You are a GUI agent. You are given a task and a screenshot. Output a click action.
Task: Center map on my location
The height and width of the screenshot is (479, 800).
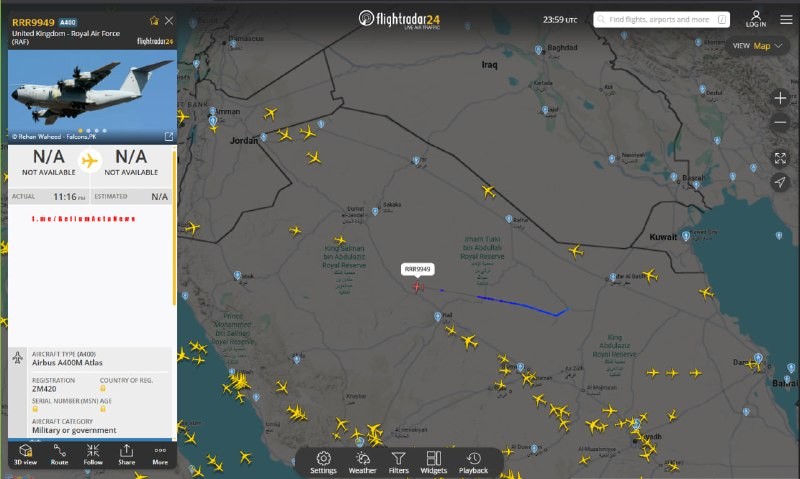click(x=780, y=182)
